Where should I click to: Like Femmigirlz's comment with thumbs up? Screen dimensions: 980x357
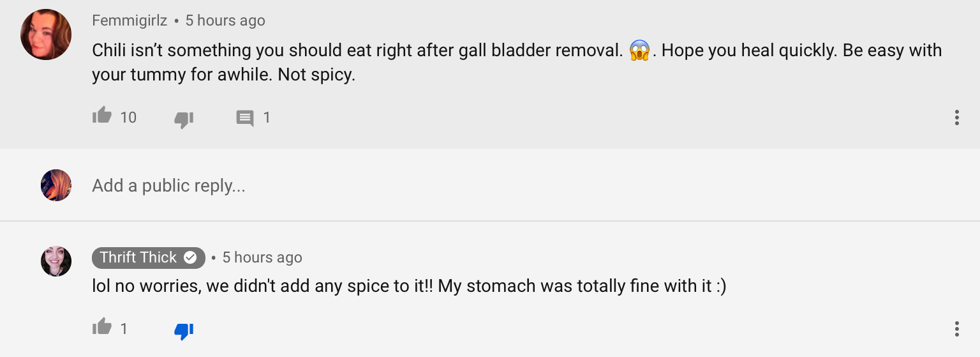[102, 116]
